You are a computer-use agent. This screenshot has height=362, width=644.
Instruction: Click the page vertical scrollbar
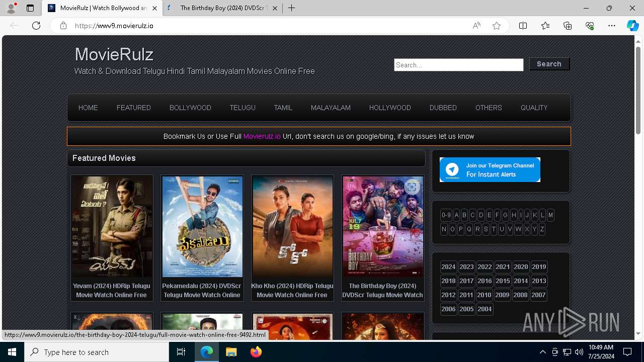click(x=638, y=90)
